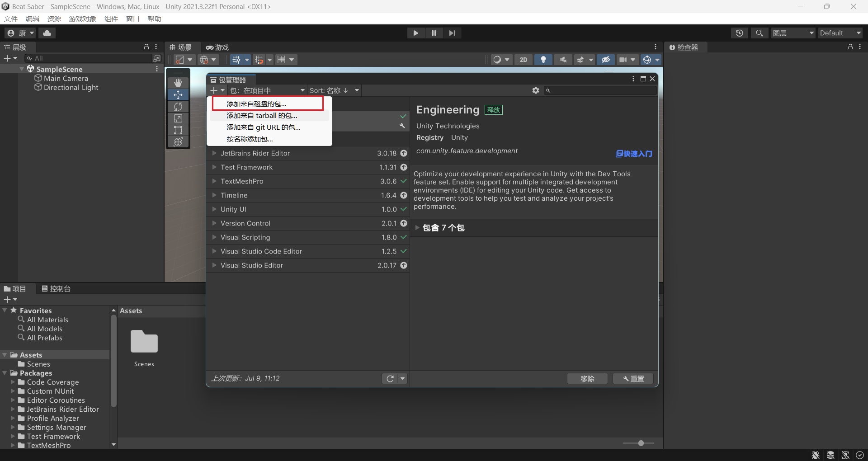The width and height of the screenshot is (868, 461).
Task: Click the Inspector lock icon
Action: point(850,47)
